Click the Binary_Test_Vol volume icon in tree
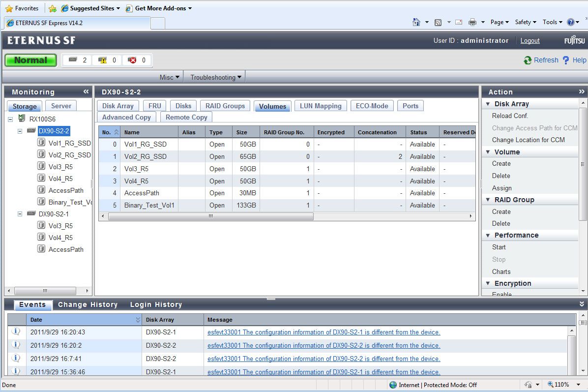 coord(41,202)
